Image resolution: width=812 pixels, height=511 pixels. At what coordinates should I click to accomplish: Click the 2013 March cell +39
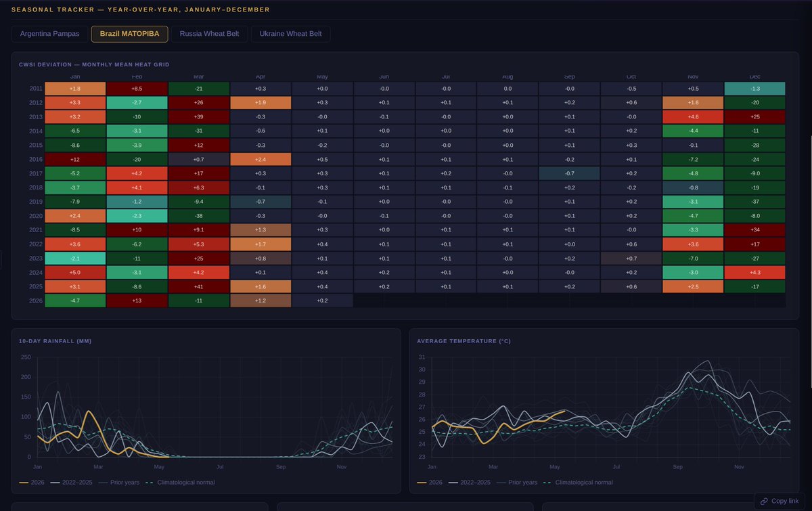point(199,117)
